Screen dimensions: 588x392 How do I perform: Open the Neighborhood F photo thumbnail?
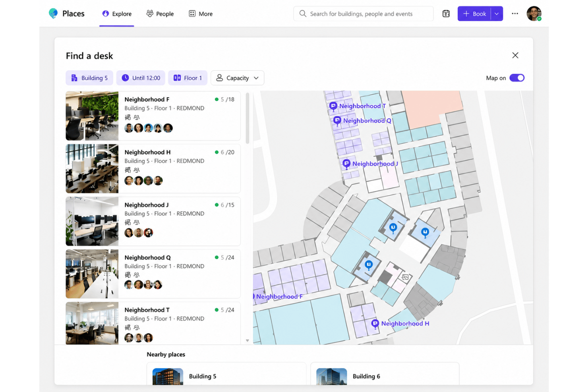(x=92, y=116)
